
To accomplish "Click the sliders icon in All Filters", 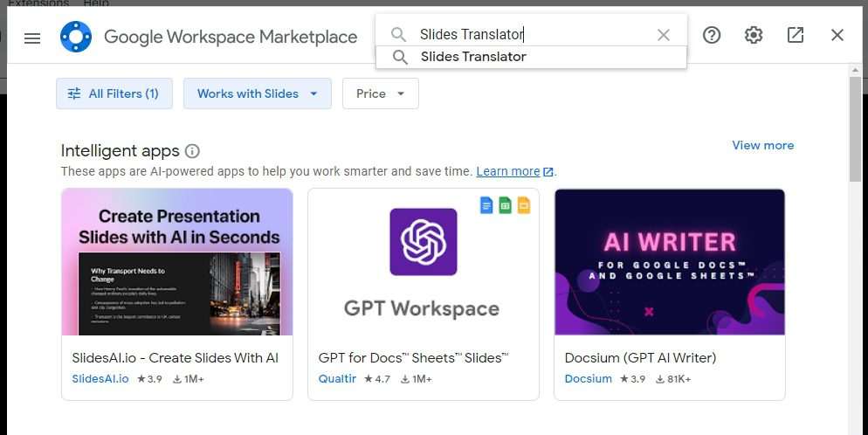I will [74, 93].
